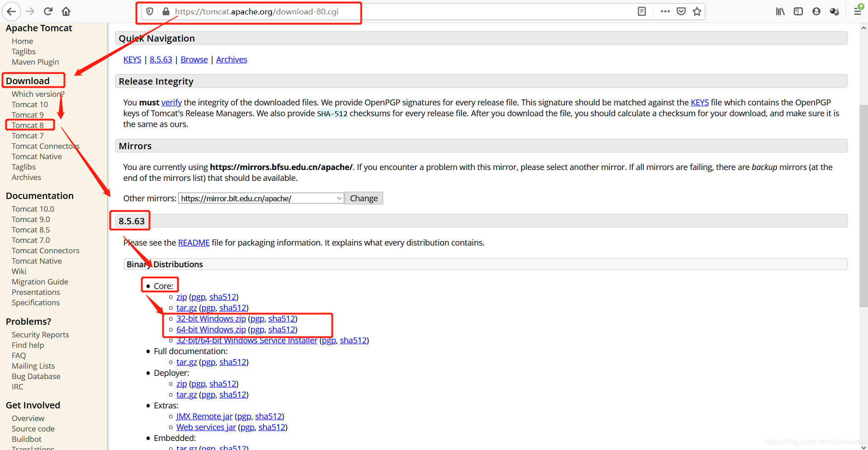Open Tomcat Native under Download
This screenshot has height=450, width=868.
(37, 156)
